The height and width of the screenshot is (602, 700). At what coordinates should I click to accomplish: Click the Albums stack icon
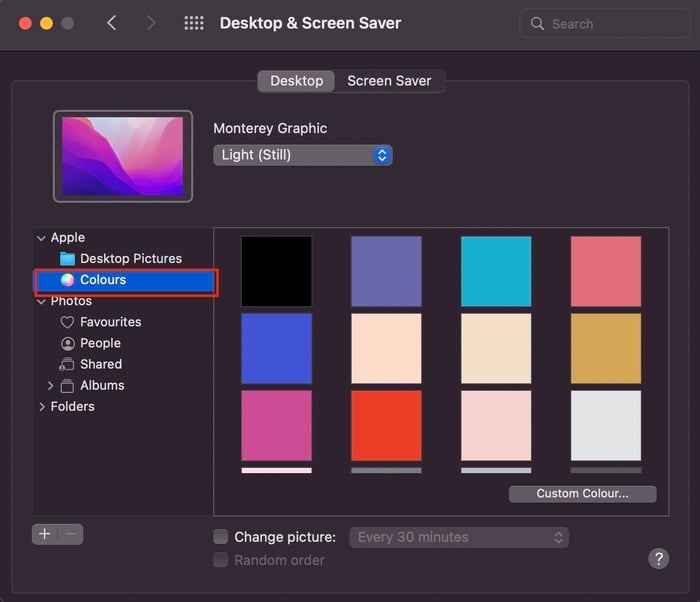tap(67, 385)
